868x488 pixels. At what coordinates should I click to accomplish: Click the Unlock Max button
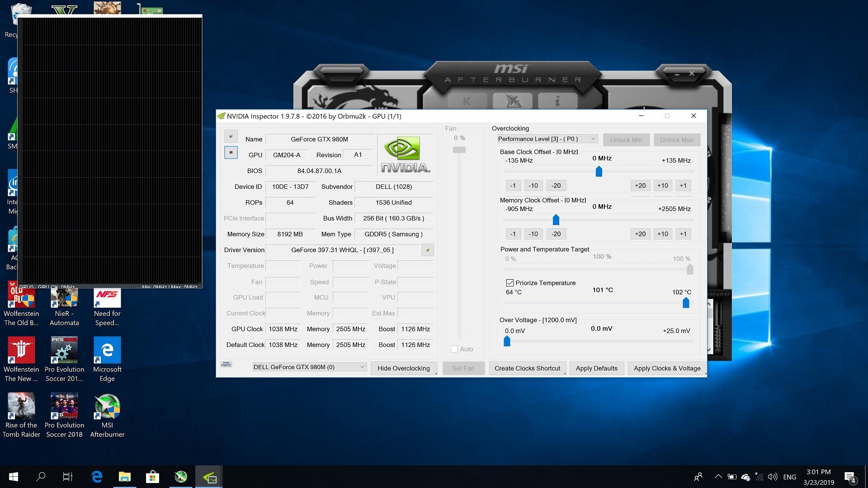tap(677, 140)
